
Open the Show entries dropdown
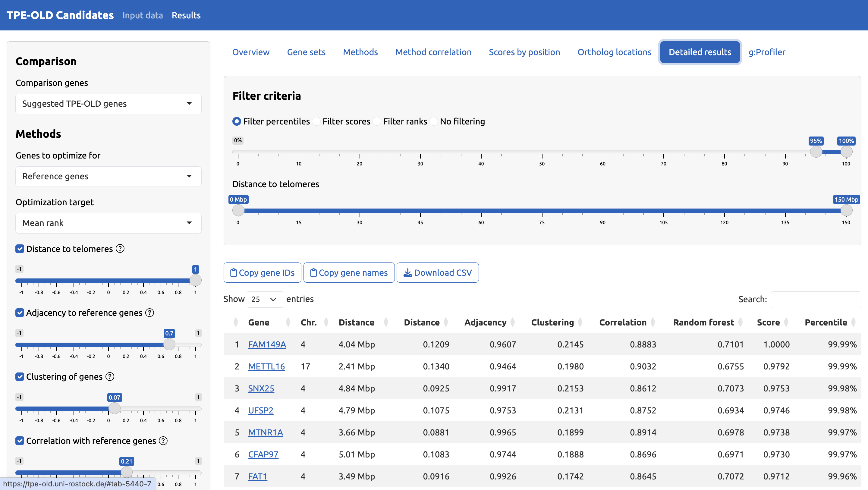click(265, 299)
